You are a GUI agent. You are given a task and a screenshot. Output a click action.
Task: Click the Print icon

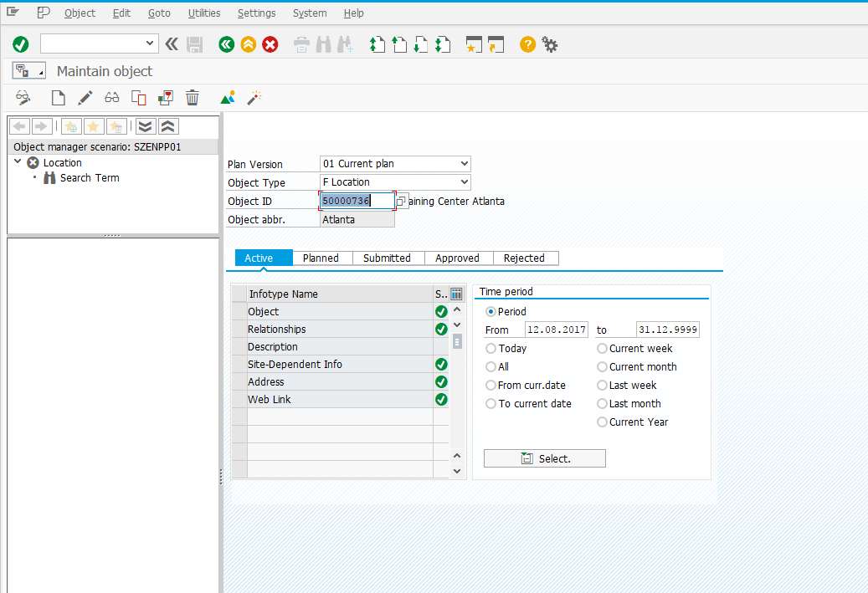tap(301, 45)
